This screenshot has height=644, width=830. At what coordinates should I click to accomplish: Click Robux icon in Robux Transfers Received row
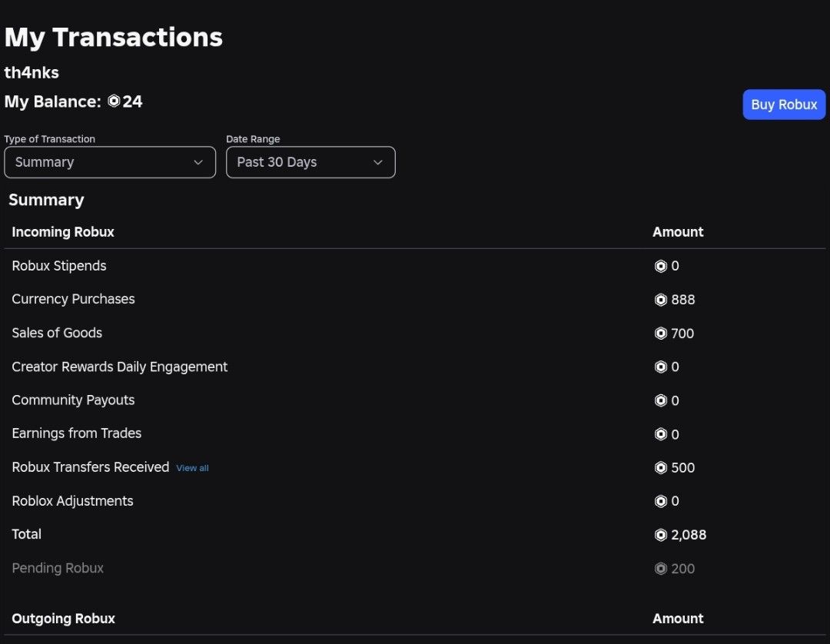click(661, 468)
